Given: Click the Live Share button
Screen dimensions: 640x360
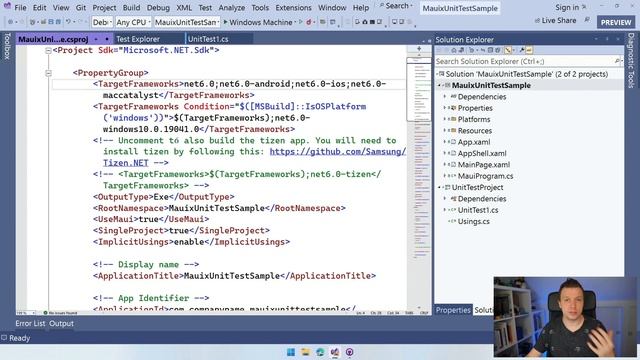Looking at the screenshot, I should (556, 20).
